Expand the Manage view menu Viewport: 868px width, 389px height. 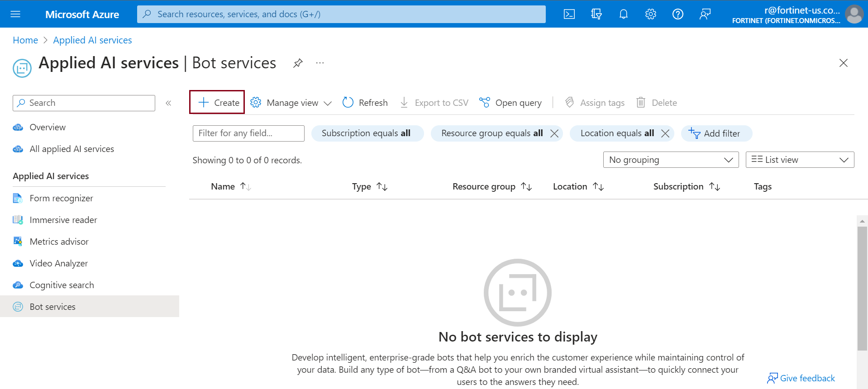pyautogui.click(x=291, y=103)
